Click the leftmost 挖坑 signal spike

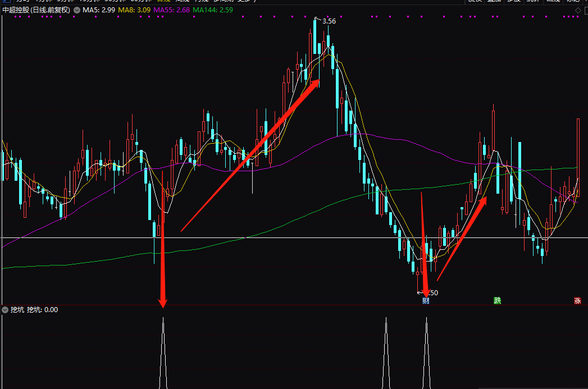pyautogui.click(x=163, y=353)
